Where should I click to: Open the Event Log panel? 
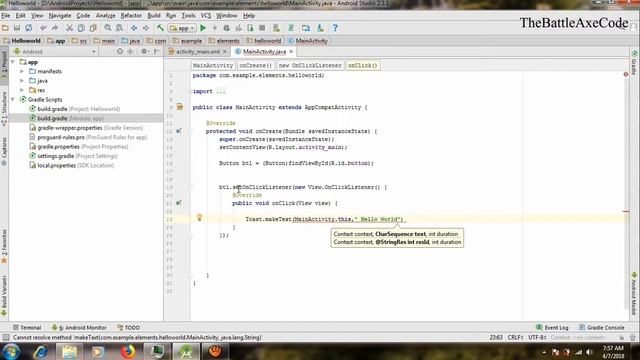[x=552, y=327]
